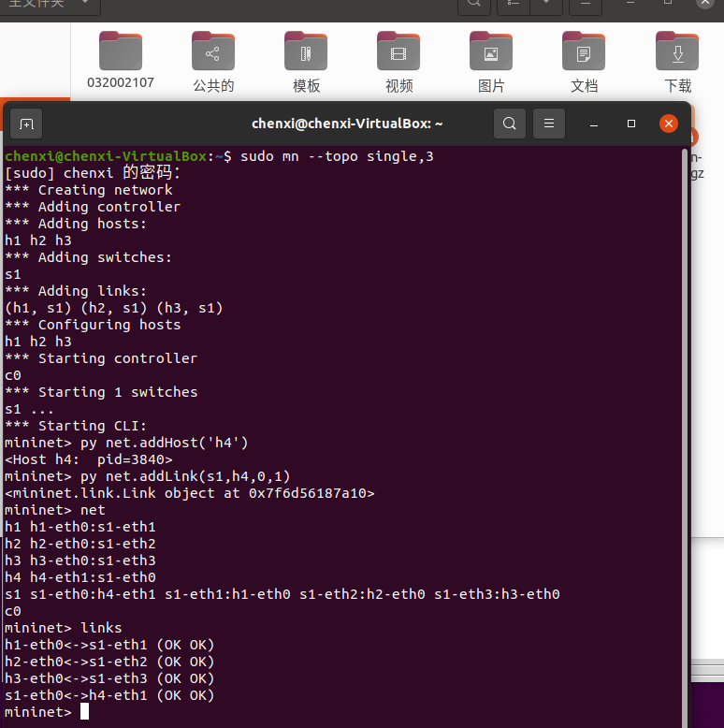Click the Files window search button
This screenshot has width=724, height=728.
click(x=474, y=5)
